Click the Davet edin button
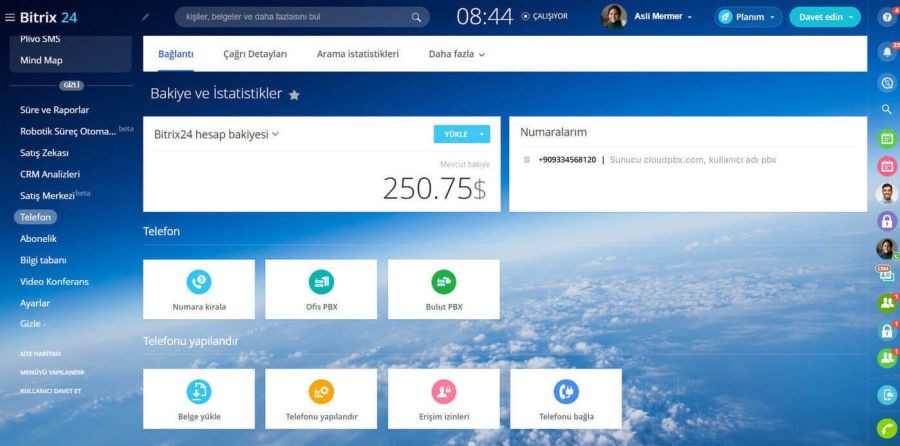 821,17
